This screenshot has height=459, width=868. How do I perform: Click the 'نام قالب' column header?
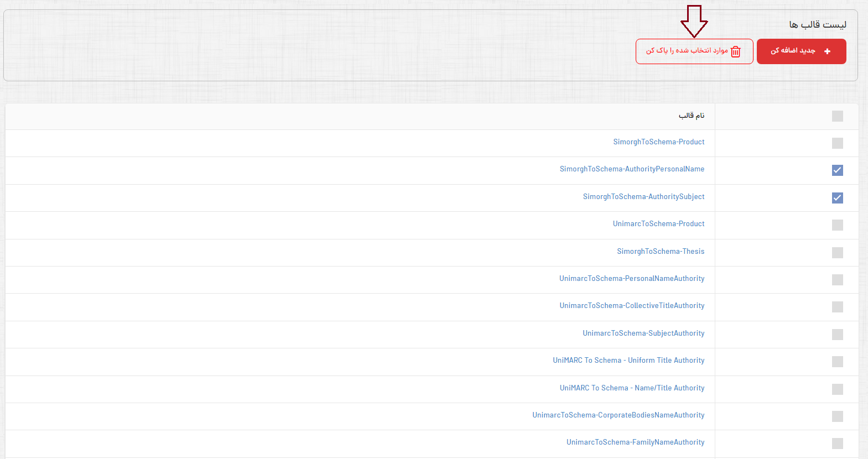coord(692,116)
